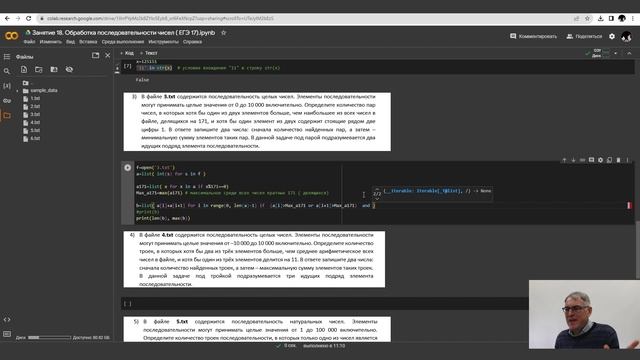Open the Инструменты menu
Image resolution: width=640 pixels, height=360 pixels.
164,42
